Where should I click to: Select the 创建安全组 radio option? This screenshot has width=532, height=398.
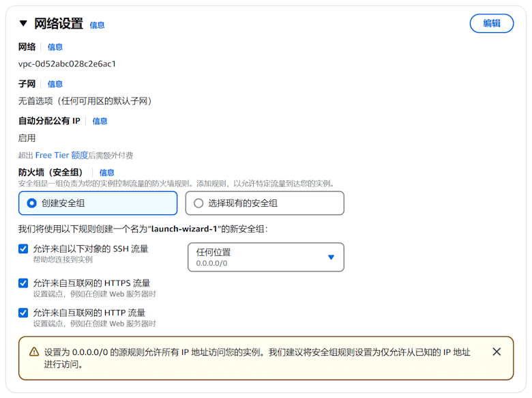(31, 203)
